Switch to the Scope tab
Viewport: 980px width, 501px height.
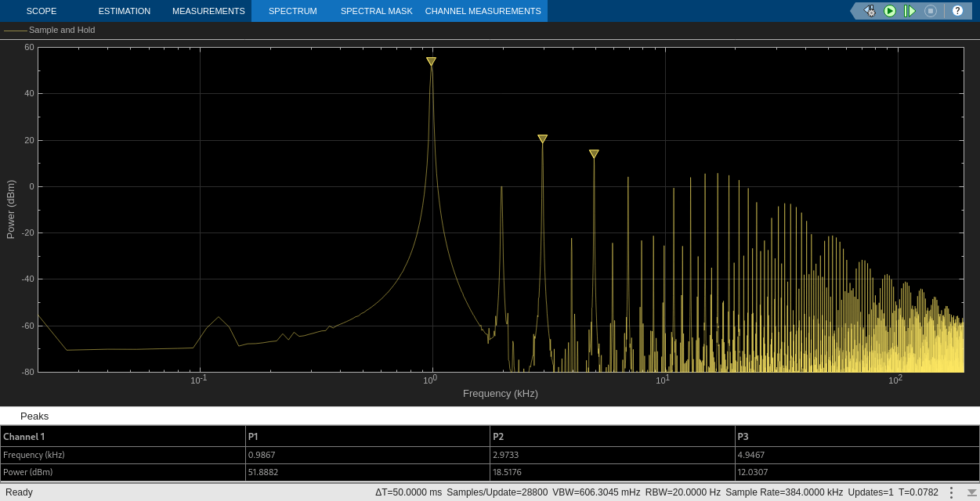click(42, 11)
